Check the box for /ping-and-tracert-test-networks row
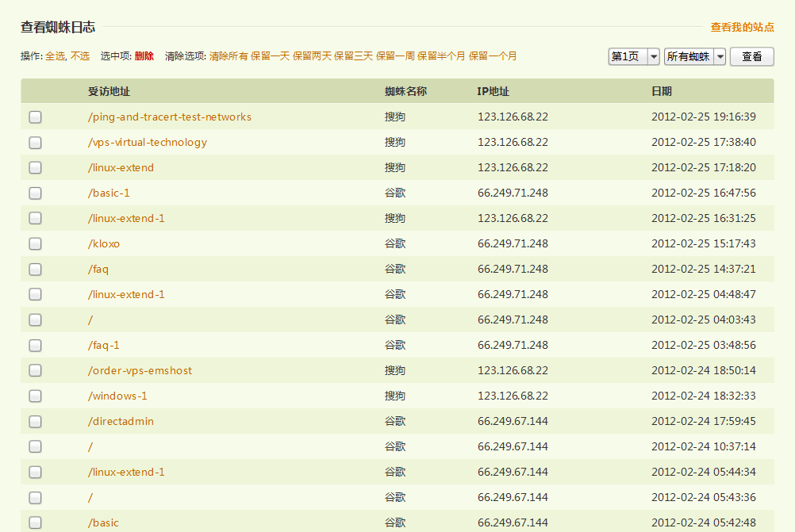The image size is (795, 532). 35,117
